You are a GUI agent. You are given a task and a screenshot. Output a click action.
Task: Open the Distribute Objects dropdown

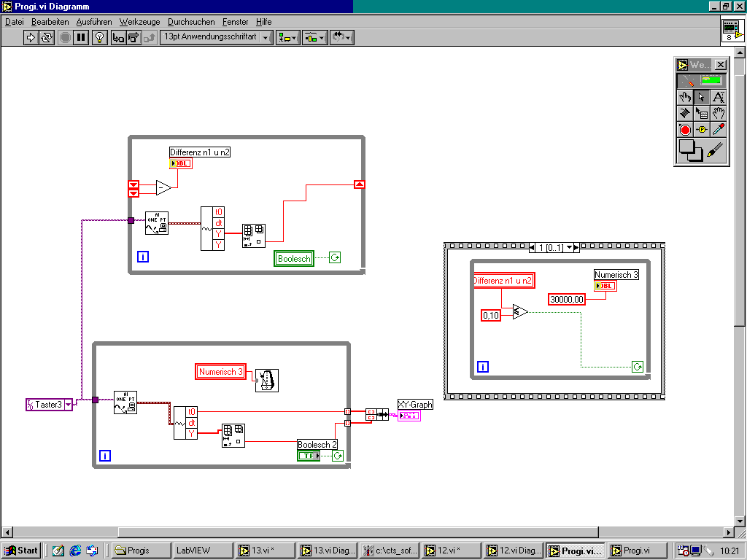315,37
